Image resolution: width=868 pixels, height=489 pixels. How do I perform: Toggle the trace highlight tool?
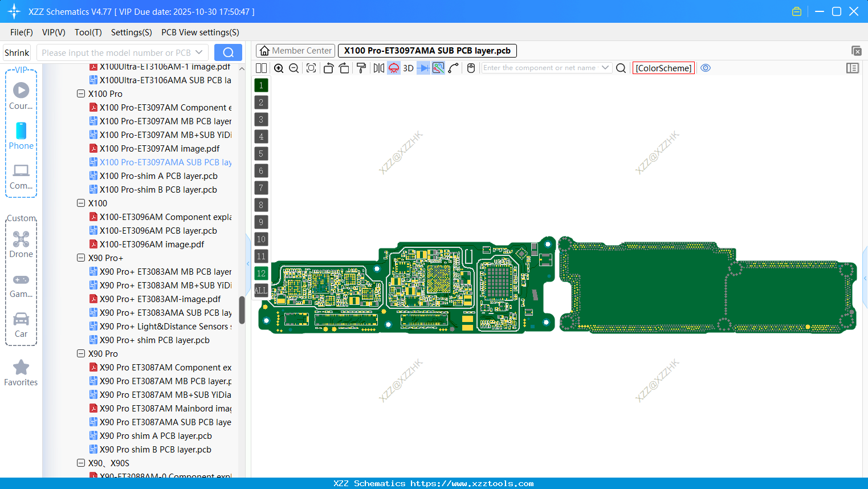438,68
